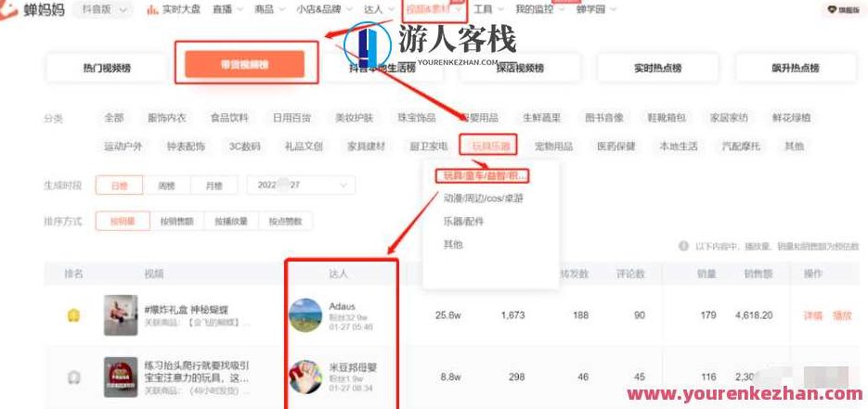Choose 鞋靴箱包 category
This screenshot has width=868, height=409.
(x=667, y=118)
